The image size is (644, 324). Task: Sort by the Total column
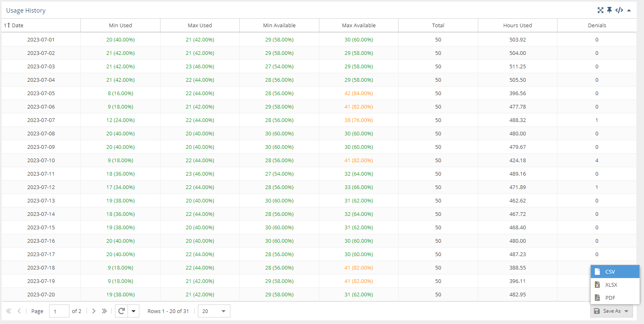click(438, 25)
